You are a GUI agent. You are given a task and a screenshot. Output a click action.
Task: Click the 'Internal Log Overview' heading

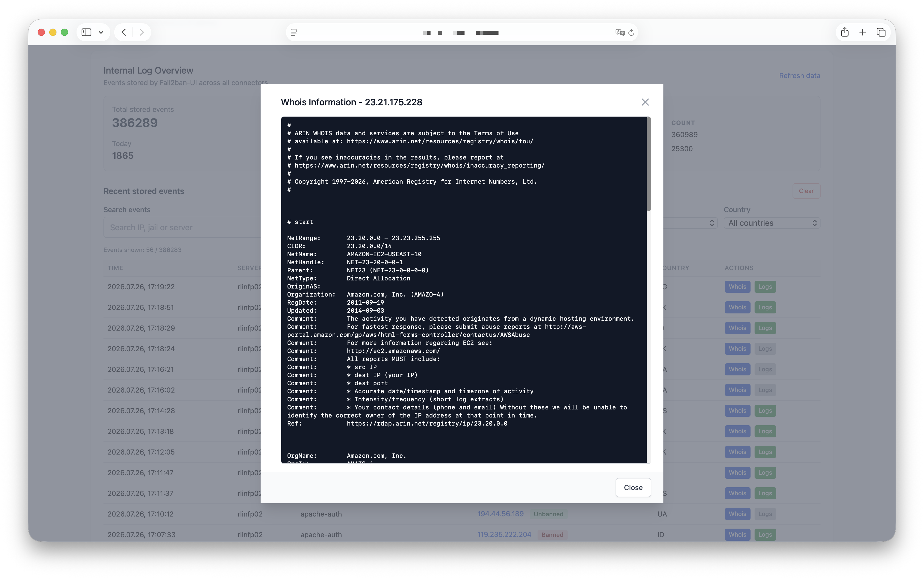coord(149,71)
